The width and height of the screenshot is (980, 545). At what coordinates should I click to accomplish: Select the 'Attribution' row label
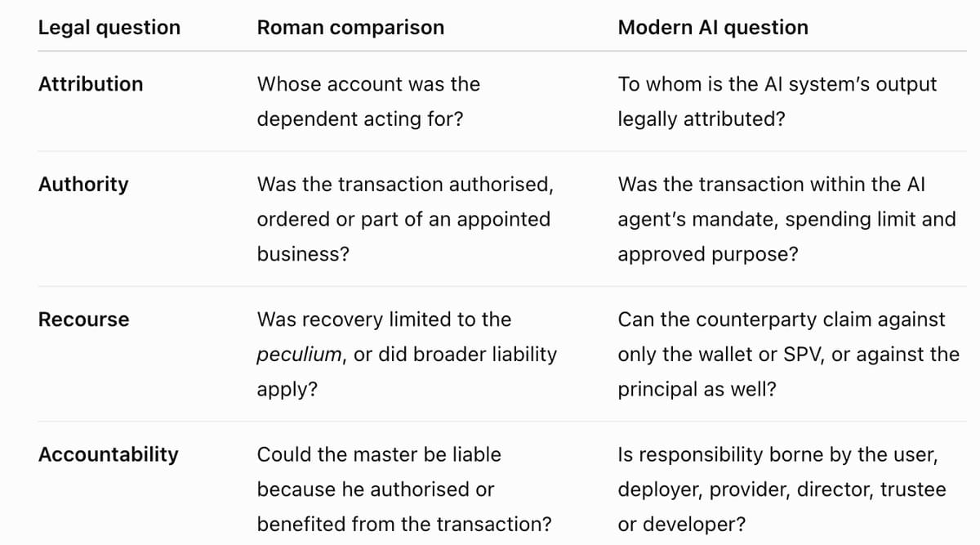tap(91, 83)
